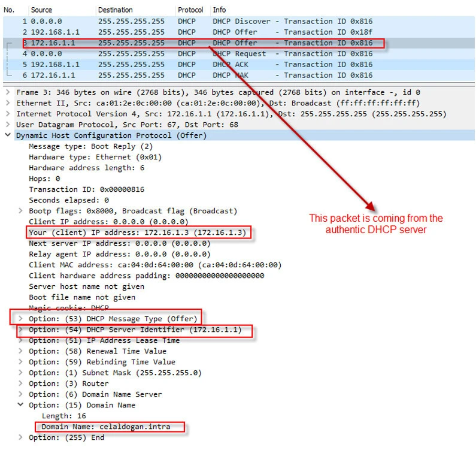The width and height of the screenshot is (476, 453).
Task: Expand the Frame 3 details row
Action: (7, 92)
